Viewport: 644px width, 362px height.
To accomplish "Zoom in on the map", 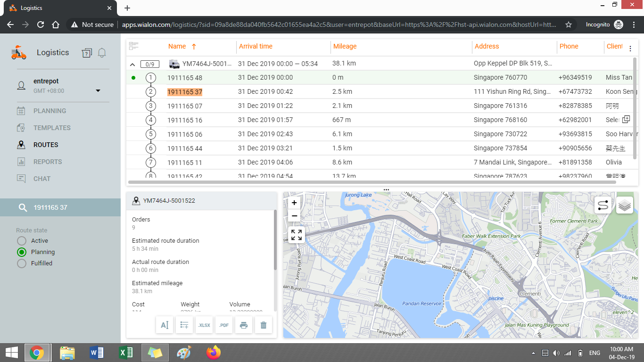I will 294,203.
